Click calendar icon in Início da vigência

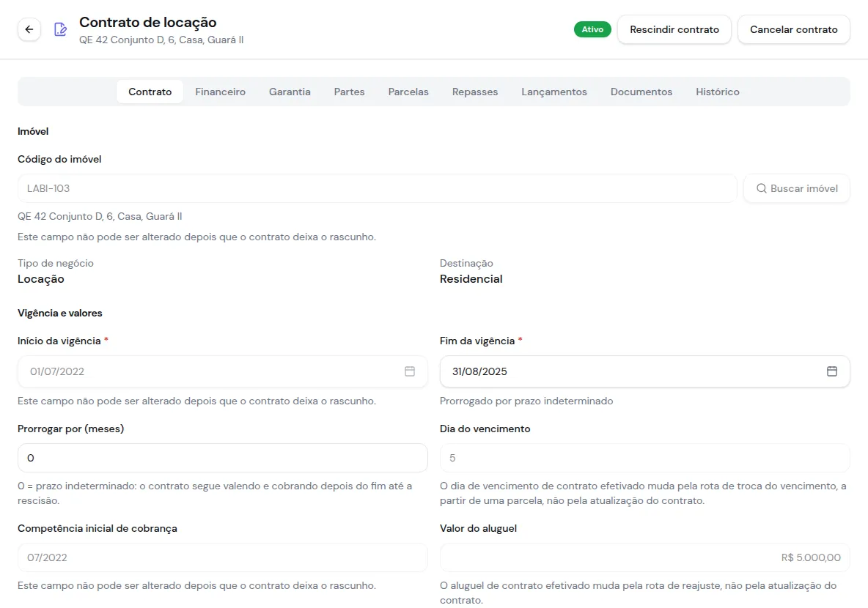click(410, 371)
